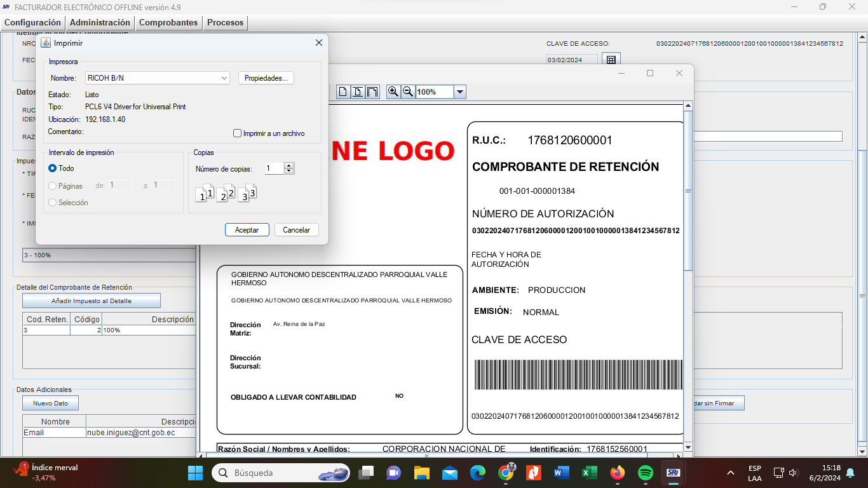Select the Todo print range radio button
This screenshot has width=868, height=488.
pos(53,168)
